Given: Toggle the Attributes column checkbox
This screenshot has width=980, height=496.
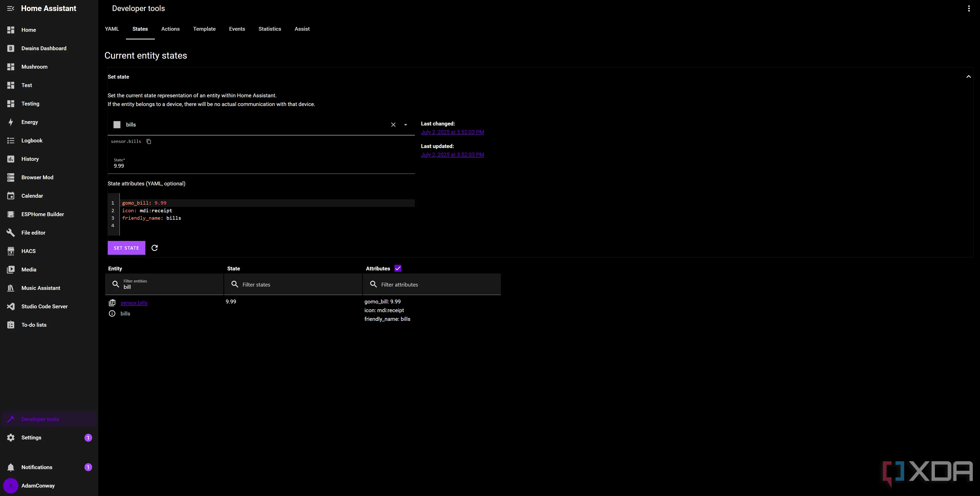Looking at the screenshot, I should pos(398,268).
